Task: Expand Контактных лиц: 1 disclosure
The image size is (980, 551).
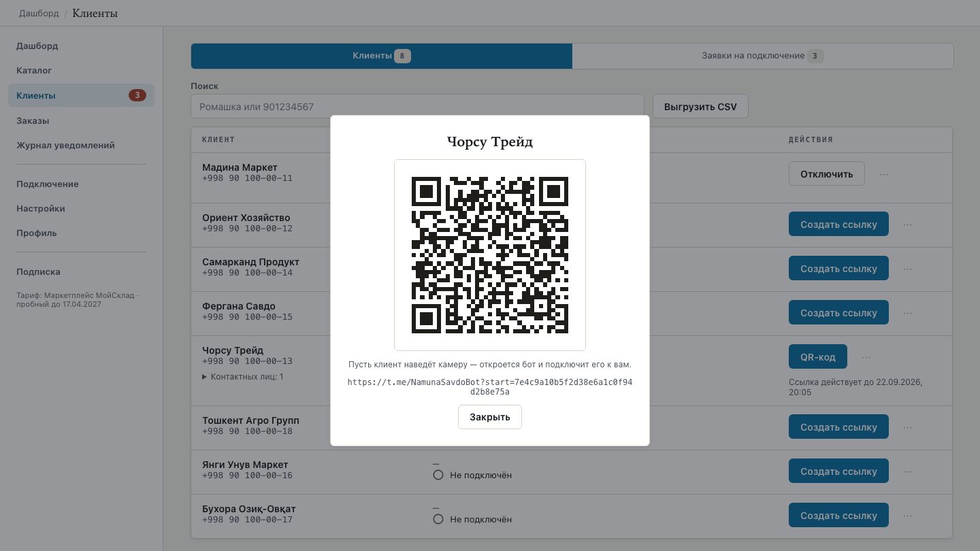Action: tap(243, 377)
